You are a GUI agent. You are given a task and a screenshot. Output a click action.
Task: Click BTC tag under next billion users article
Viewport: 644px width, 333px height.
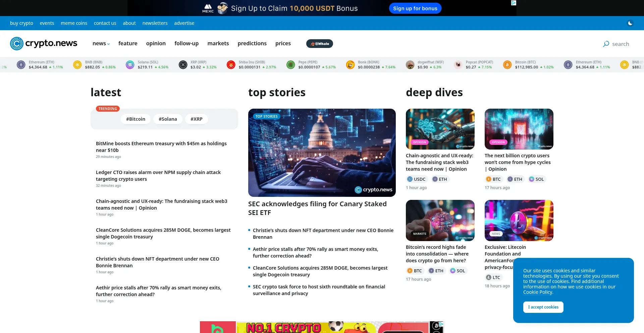click(493, 179)
